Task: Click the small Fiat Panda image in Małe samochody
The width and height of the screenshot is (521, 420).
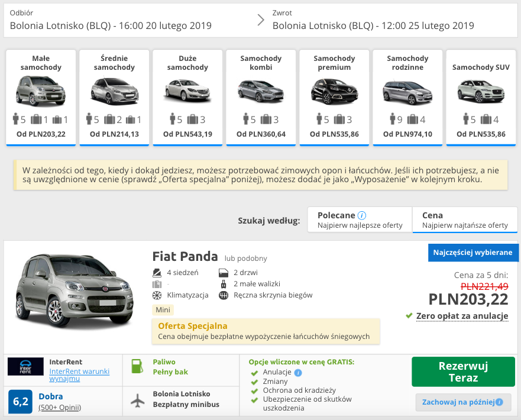Action: 41,91
